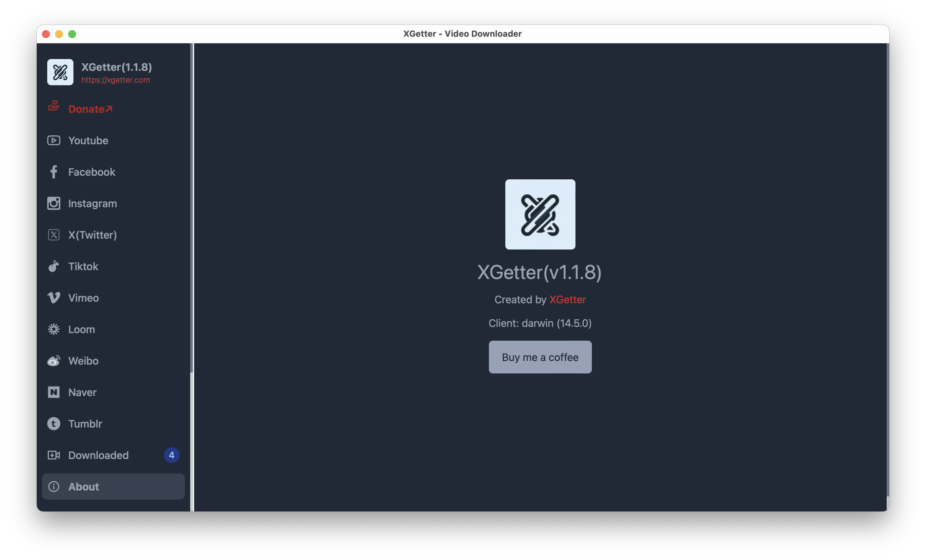Click the Instagram camera icon
This screenshot has height=560, width=926.
pos(54,203)
